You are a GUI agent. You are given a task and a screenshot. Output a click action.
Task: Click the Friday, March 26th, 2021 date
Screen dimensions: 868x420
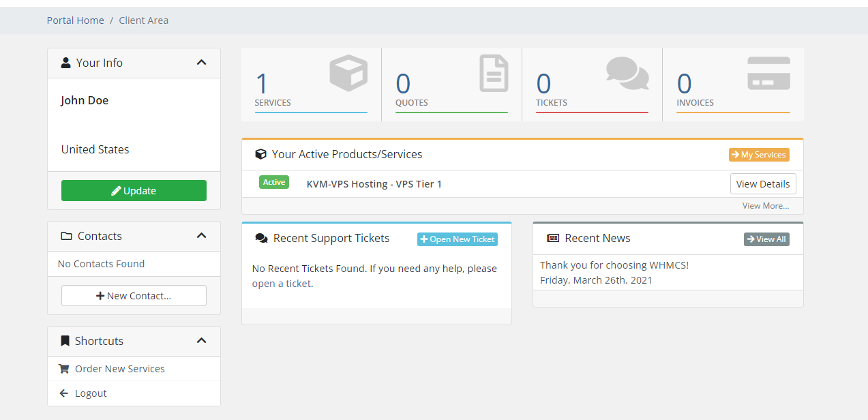click(x=596, y=280)
